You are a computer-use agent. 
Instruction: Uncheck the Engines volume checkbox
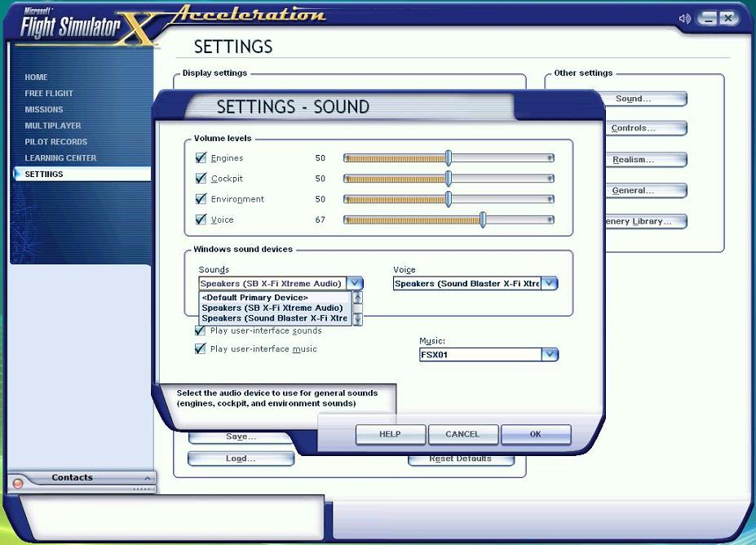[201, 158]
